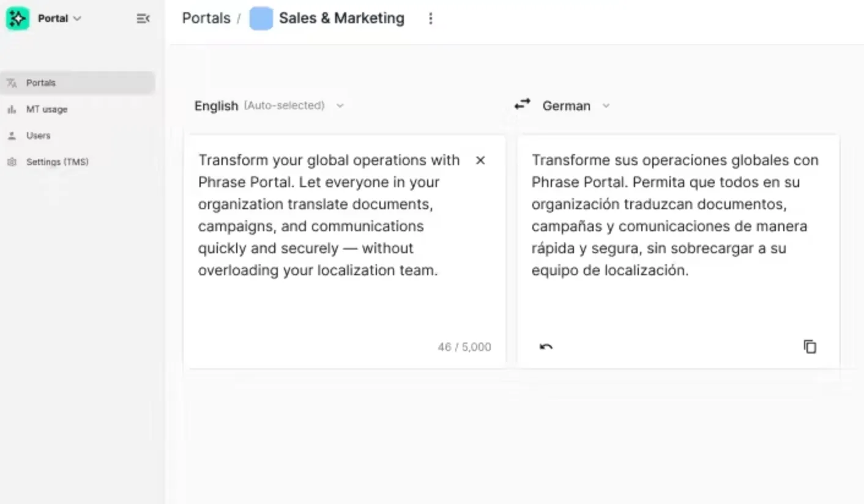Open the three-dot more options menu

[x=431, y=18]
